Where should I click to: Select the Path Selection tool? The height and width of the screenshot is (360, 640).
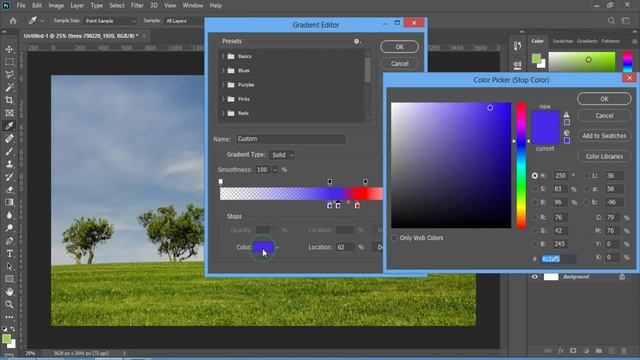[x=9, y=266]
